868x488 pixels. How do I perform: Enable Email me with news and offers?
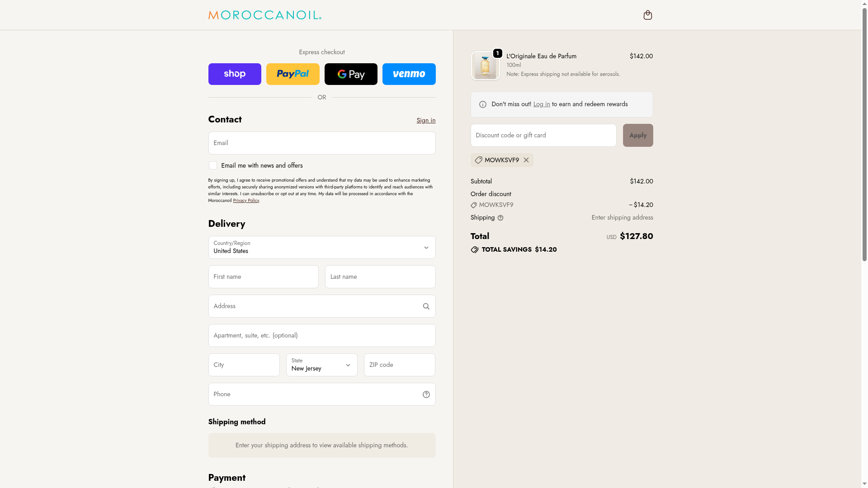[x=213, y=166]
